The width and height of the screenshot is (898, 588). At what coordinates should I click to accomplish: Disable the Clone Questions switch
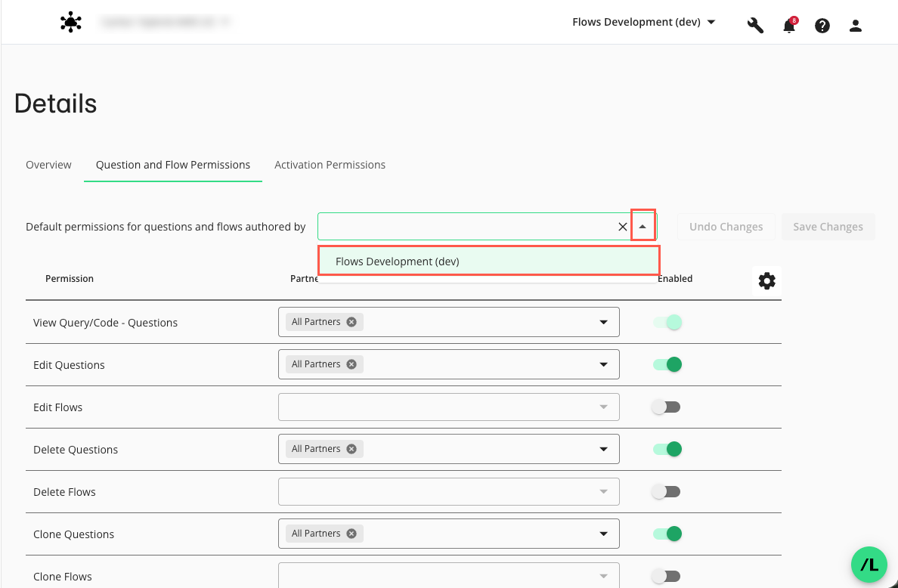[x=667, y=534]
